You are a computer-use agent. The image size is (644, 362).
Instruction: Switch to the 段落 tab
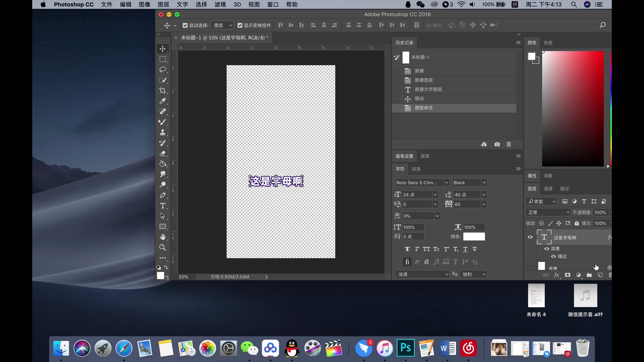(x=416, y=169)
